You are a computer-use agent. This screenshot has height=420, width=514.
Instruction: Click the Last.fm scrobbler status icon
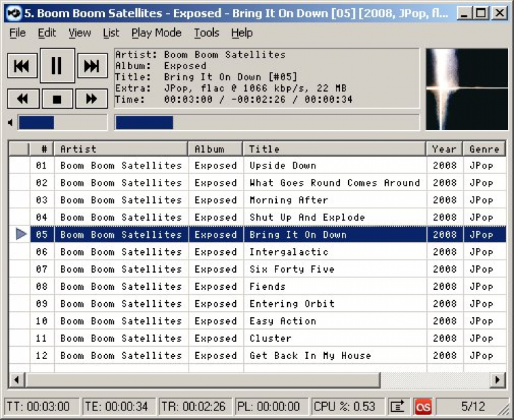click(423, 407)
